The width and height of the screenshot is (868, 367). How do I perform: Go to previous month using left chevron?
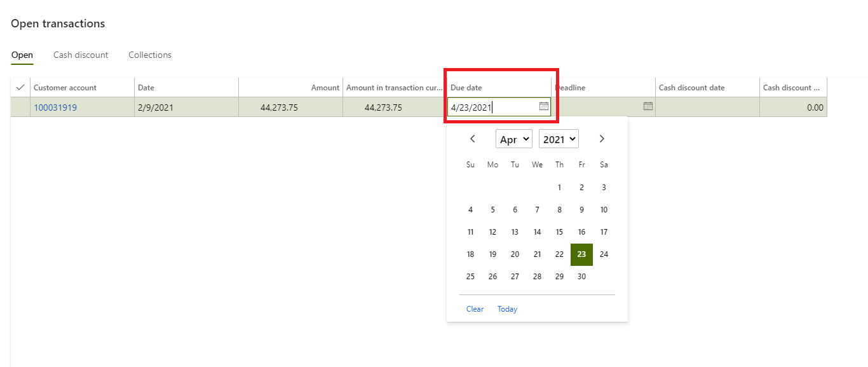click(472, 138)
